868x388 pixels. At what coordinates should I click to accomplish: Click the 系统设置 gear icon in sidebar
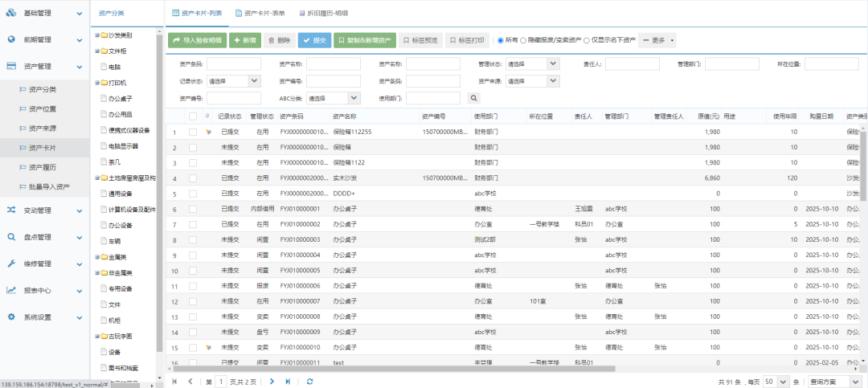[x=11, y=317]
